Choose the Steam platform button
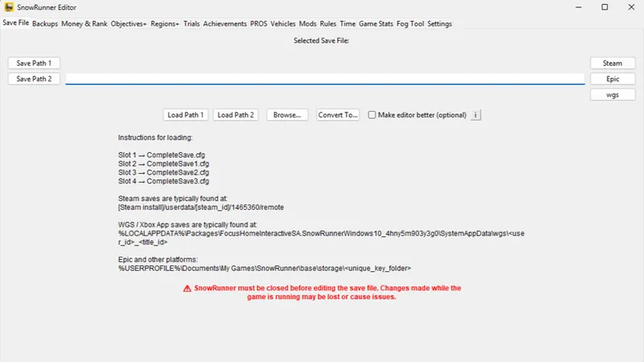 (x=613, y=64)
